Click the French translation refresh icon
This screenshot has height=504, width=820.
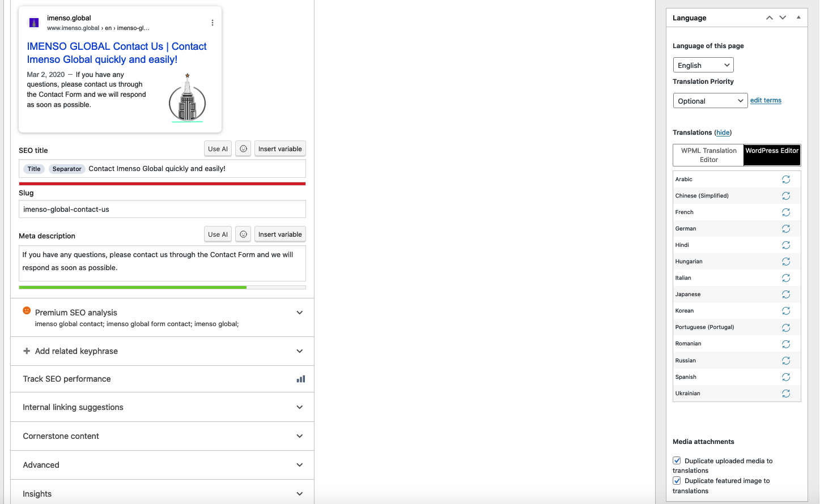pyautogui.click(x=786, y=212)
